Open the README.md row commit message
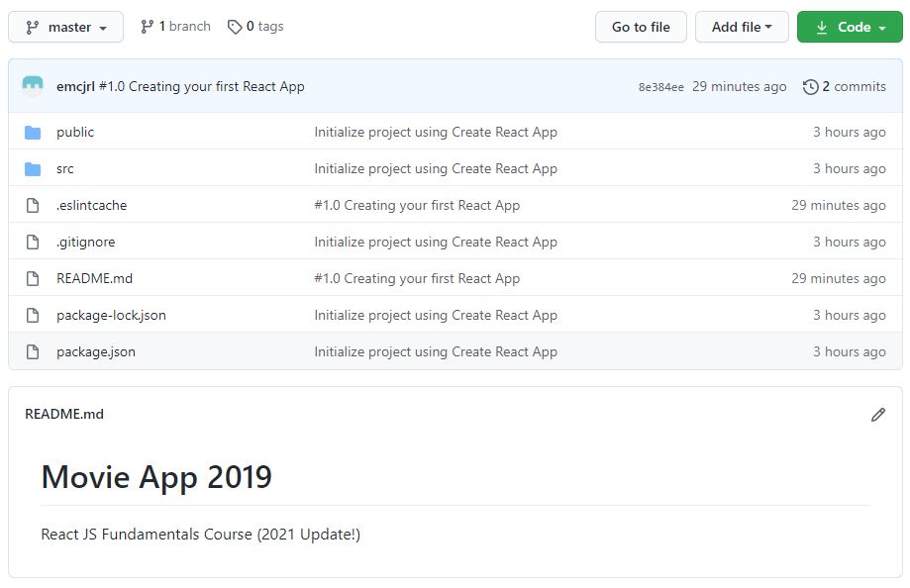 tap(417, 278)
